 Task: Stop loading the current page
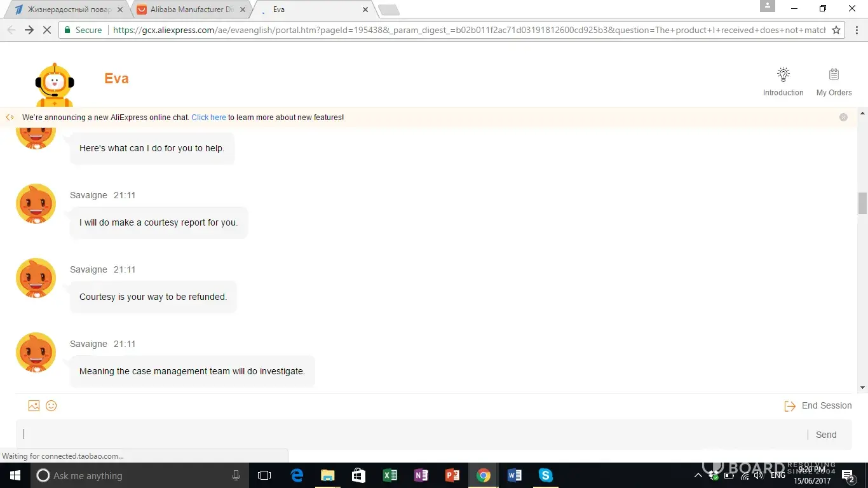click(47, 30)
